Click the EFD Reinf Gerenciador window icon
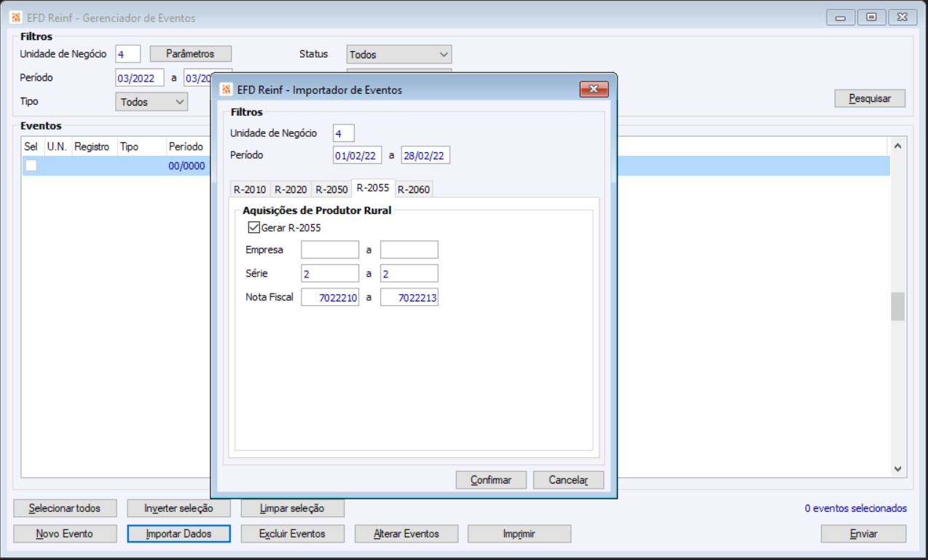The height and width of the screenshot is (560, 928). click(17, 17)
